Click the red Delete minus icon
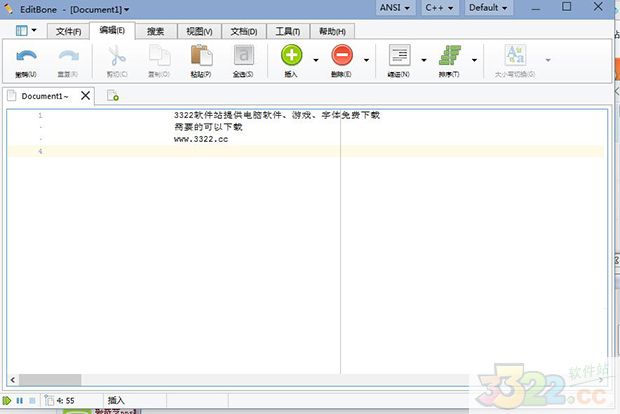The width and height of the screenshot is (620, 414). coord(342,55)
